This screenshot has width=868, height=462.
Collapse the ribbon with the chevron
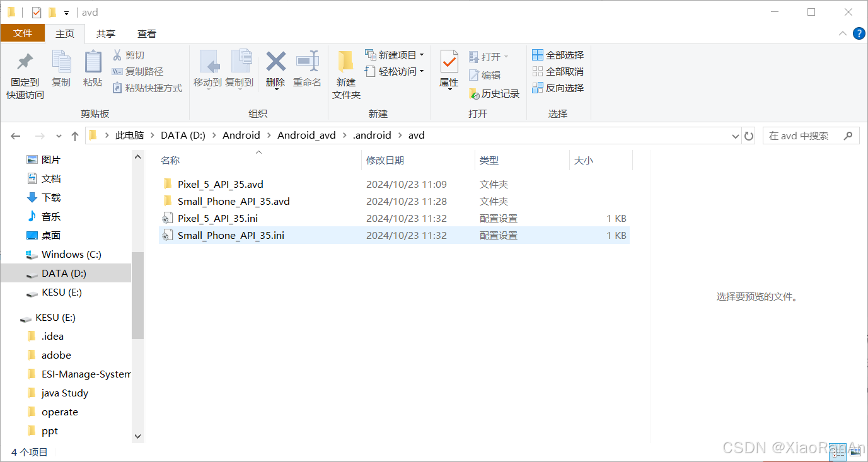(x=842, y=34)
